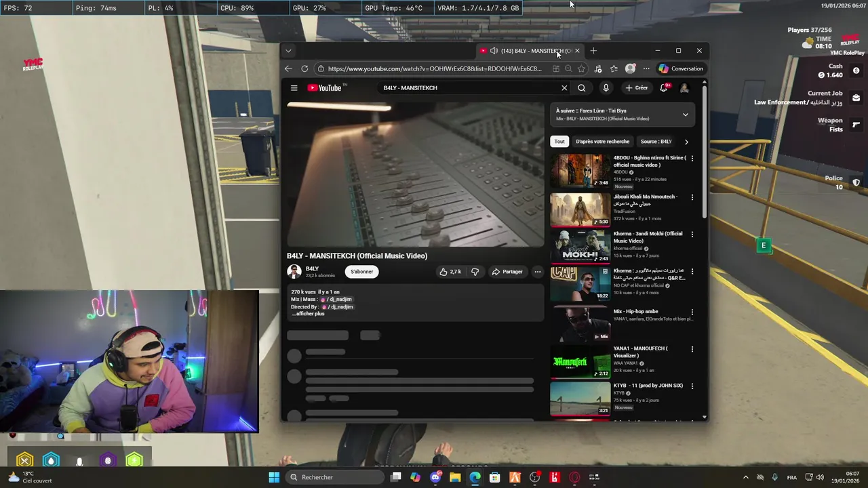Open options for YANA1 MANOUFECH video
The image size is (868, 488).
[692, 349]
